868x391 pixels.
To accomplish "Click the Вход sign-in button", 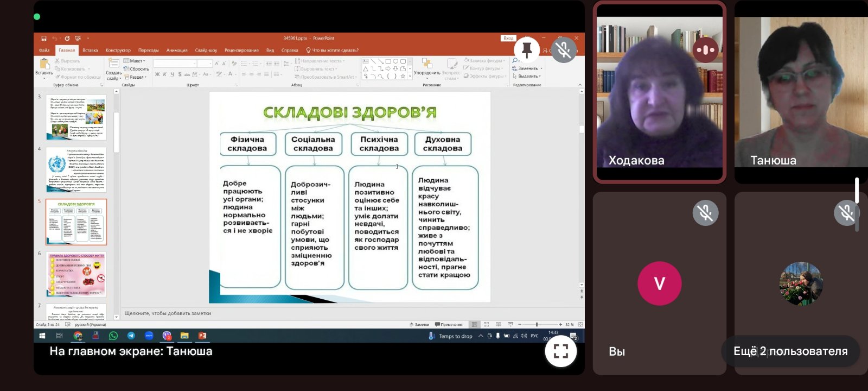I will [x=508, y=38].
